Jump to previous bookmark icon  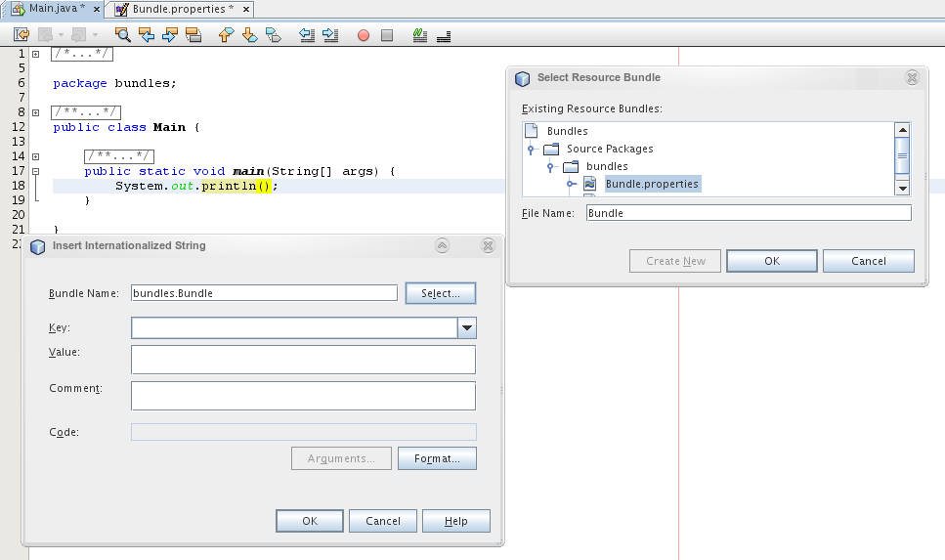(226, 35)
